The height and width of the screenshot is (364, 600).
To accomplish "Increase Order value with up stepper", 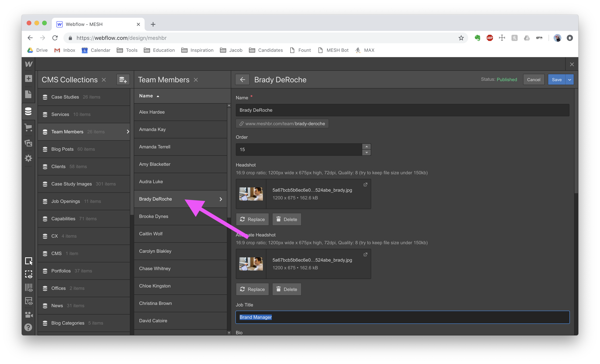I will point(366,146).
